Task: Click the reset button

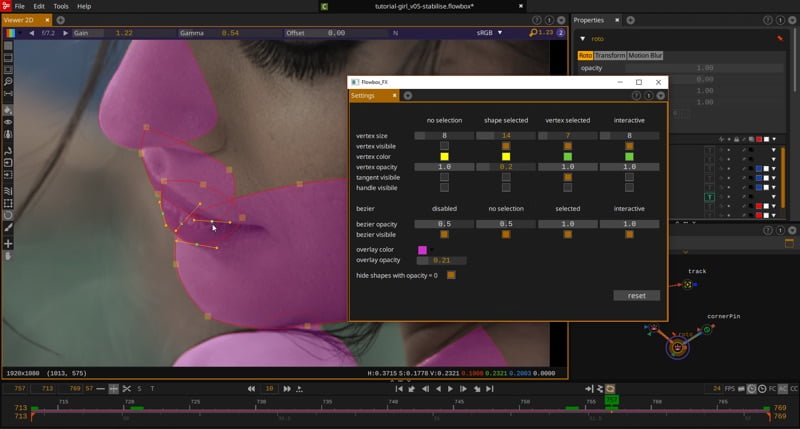Action: (636, 295)
